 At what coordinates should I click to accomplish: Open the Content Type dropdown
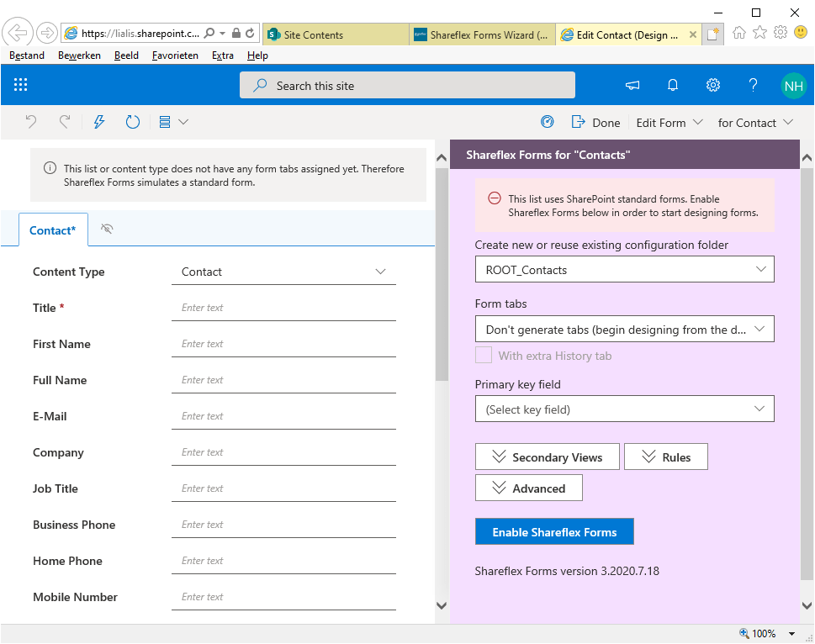[x=283, y=272]
